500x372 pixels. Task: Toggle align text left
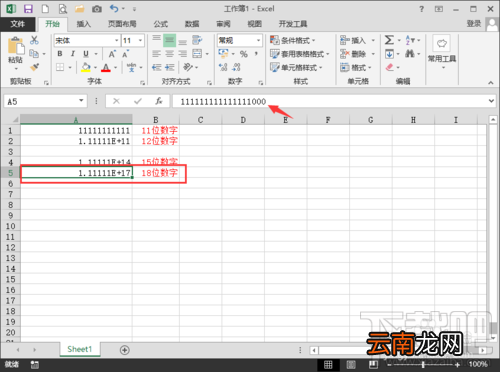157,54
